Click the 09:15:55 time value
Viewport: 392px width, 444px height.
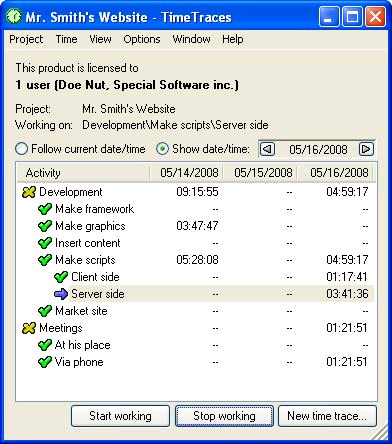point(197,192)
